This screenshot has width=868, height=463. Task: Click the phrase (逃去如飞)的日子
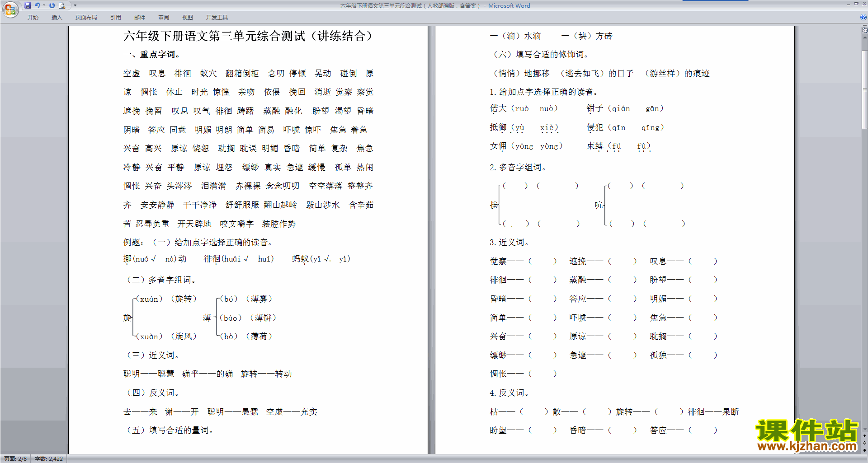[x=597, y=74]
